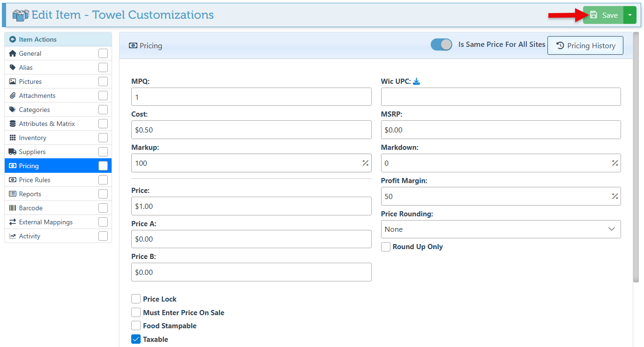The width and height of the screenshot is (644, 347).
Task: Open the Price Rules section
Action: coord(35,180)
